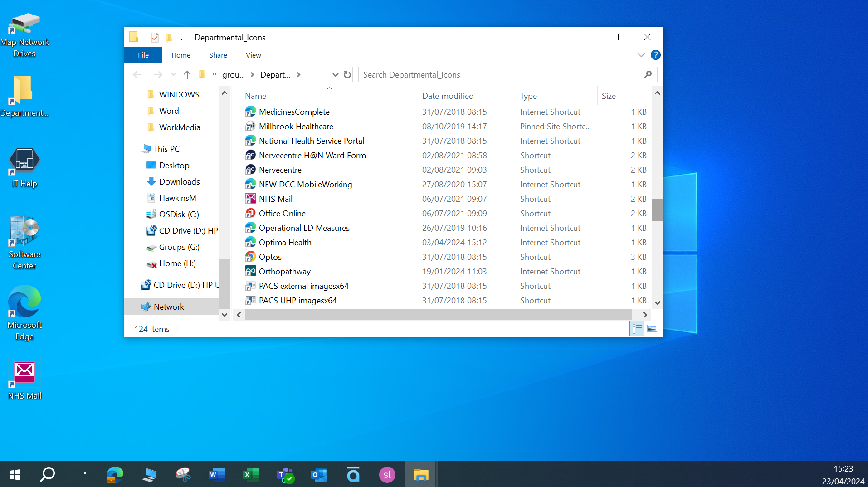The image size is (868, 487).
Task: Open the Customize Quick Access Toolbar dropdown
Action: (x=181, y=38)
